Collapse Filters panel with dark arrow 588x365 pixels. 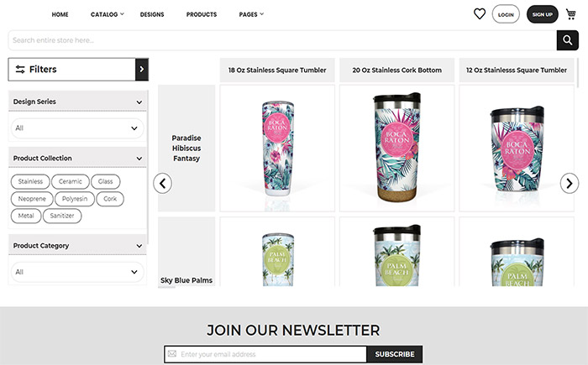pos(142,70)
